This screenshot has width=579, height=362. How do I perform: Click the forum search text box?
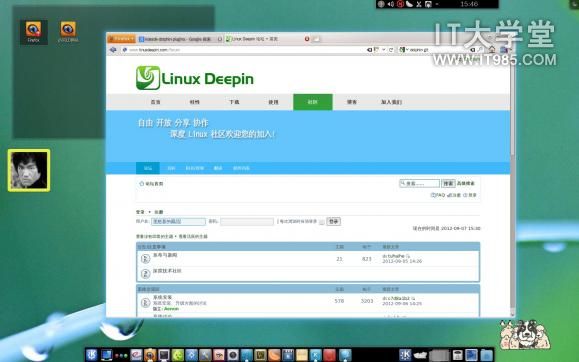click(x=419, y=183)
